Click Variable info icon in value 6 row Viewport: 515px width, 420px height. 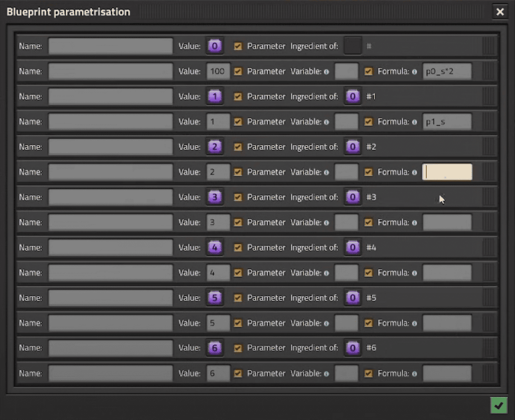click(327, 374)
